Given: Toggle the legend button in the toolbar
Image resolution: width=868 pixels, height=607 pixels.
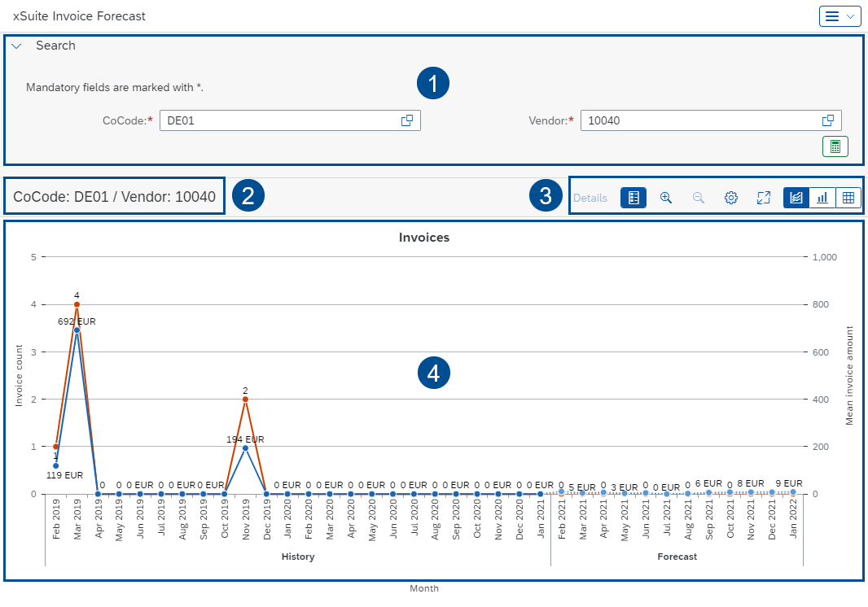Looking at the screenshot, I should point(633,197).
